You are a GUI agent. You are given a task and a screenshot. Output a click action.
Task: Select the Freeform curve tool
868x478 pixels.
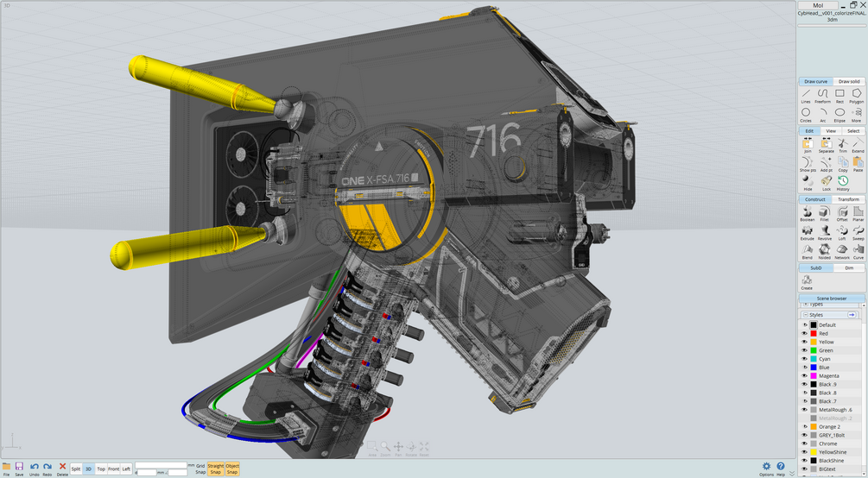822,97
